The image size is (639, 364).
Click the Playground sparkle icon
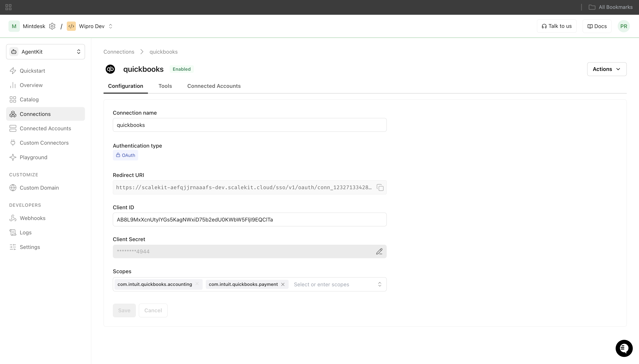(x=13, y=157)
